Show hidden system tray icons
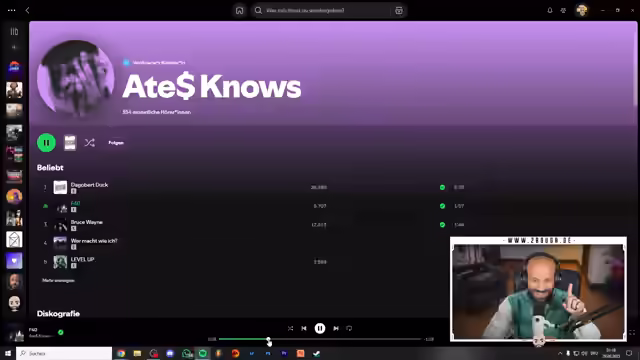The height and width of the screenshot is (360, 640). tap(560, 353)
